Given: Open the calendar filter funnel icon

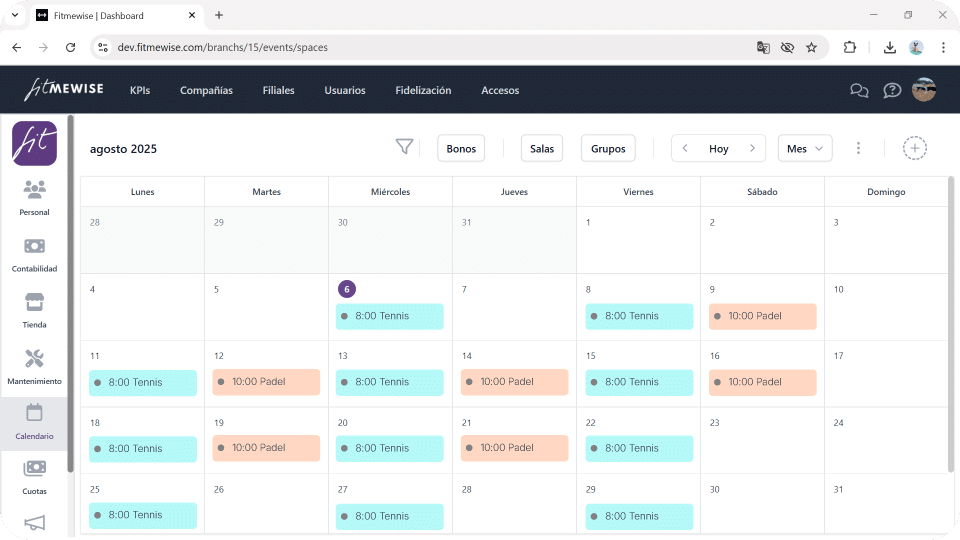Looking at the screenshot, I should (x=404, y=147).
